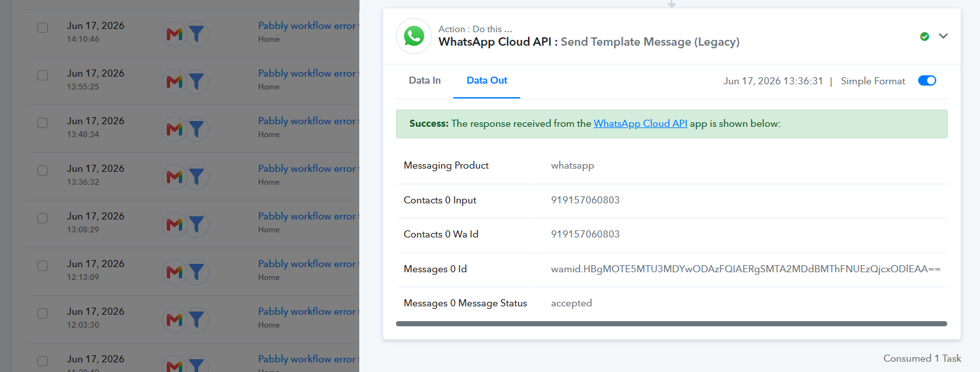Open the WhatsApp Cloud API link

(641, 124)
